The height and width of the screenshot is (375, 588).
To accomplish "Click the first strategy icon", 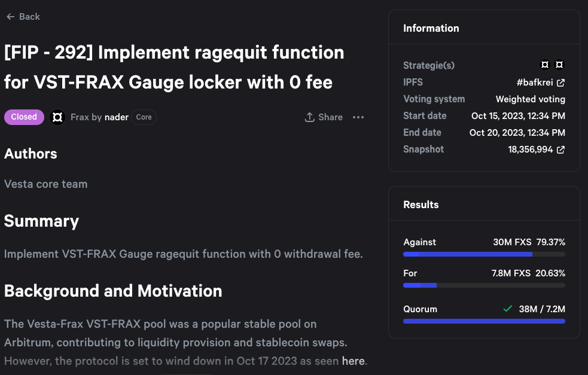I will [545, 65].
